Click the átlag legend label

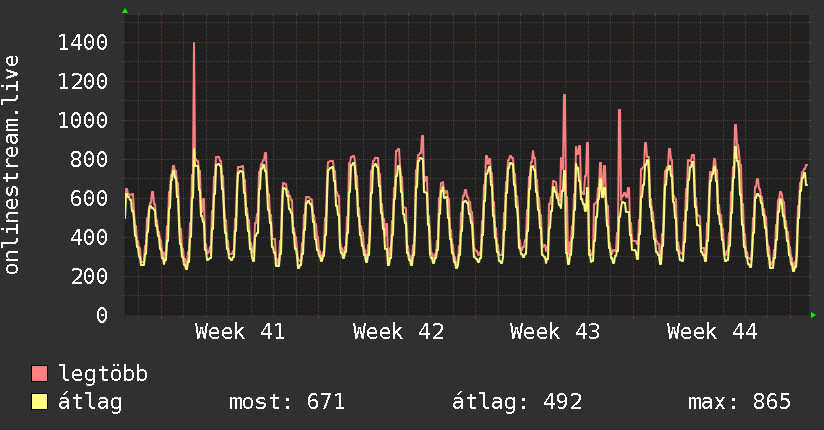[x=90, y=402]
